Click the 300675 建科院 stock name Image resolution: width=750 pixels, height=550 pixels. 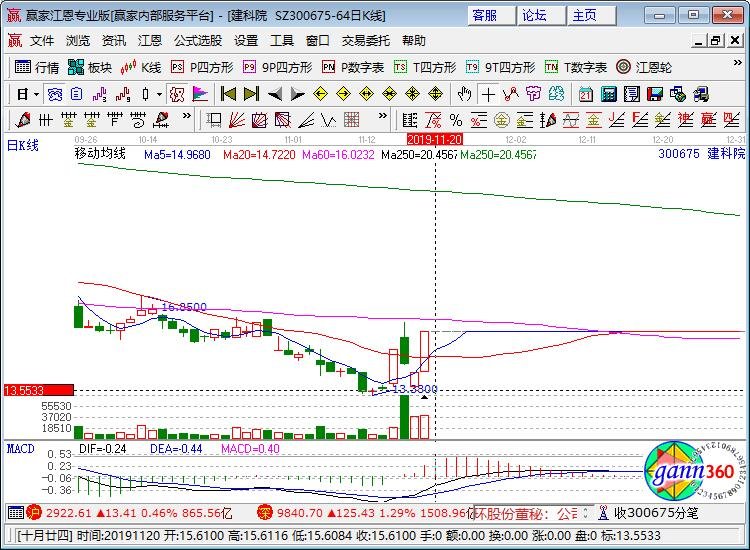(701, 154)
